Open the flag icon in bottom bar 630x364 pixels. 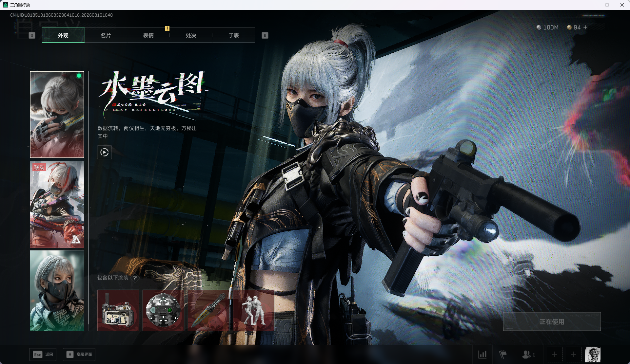tap(502, 355)
